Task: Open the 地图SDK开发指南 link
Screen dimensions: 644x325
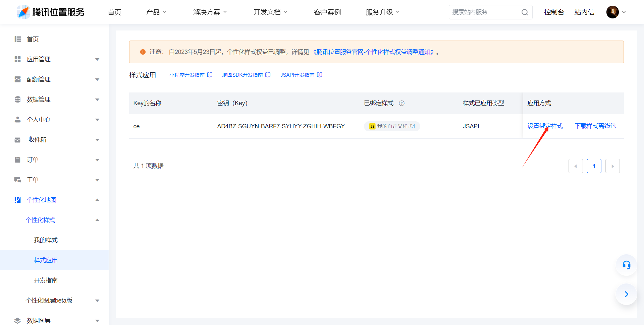Action: click(x=243, y=75)
